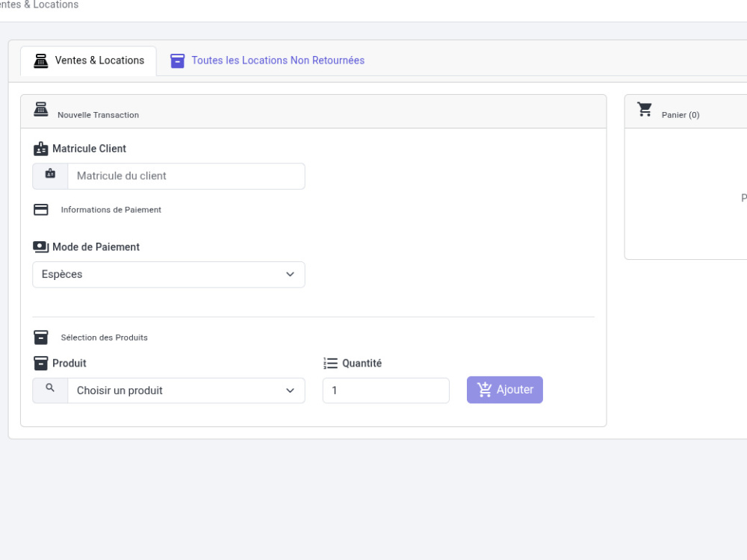747x560 pixels.
Task: Click the Ventes & Locations breadcrumb text at top
Action: point(39,4)
